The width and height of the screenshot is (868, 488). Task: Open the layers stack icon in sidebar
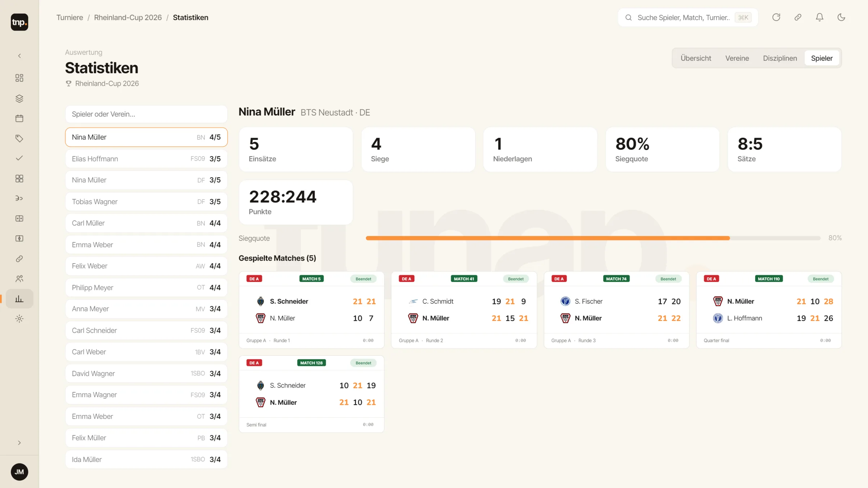pyautogui.click(x=20, y=98)
